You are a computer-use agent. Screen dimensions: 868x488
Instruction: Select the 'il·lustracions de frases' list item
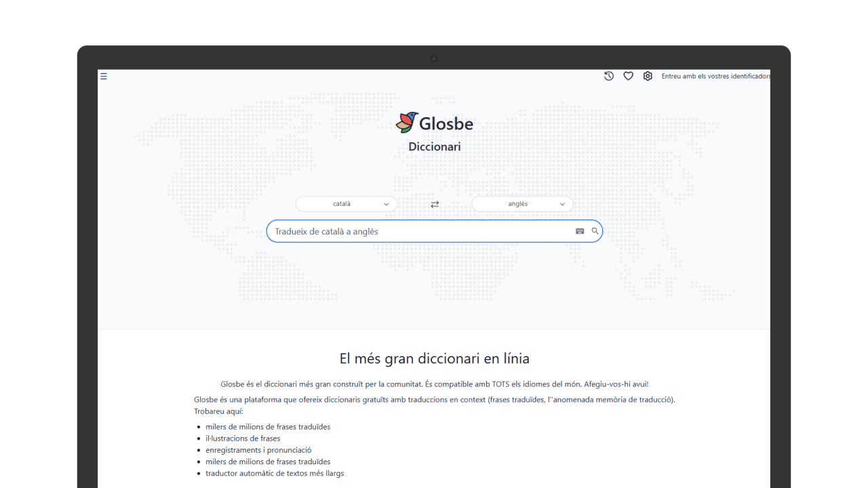243,439
